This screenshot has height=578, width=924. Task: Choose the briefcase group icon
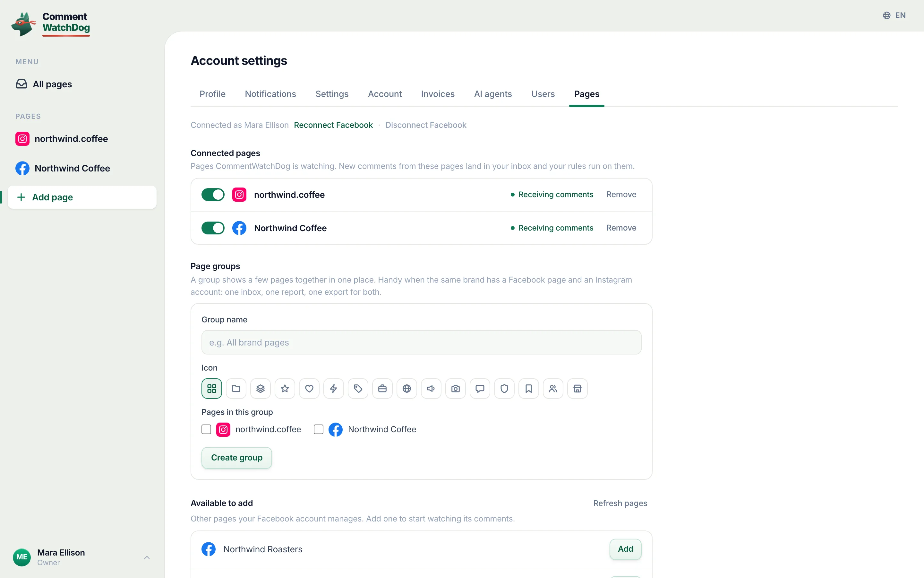coord(382,389)
